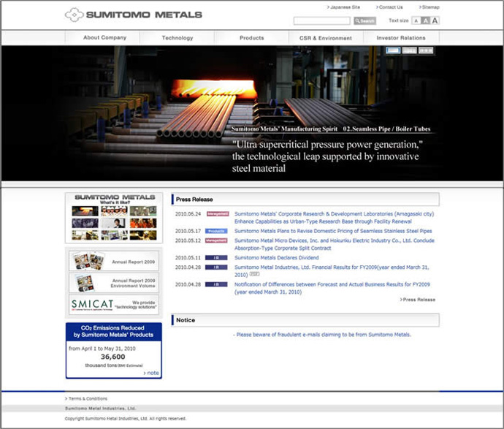Open the 'What's it like?' photo grid banner

114,218
